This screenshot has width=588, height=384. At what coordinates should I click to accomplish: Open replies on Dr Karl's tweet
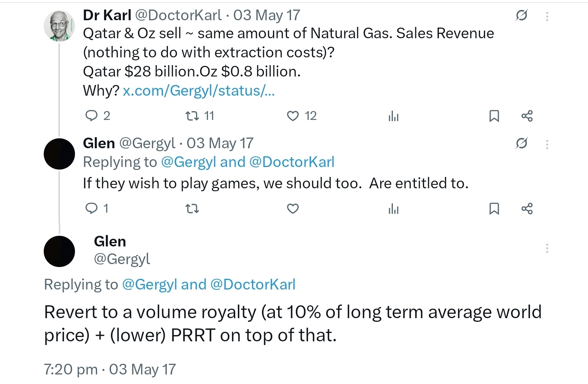(91, 116)
